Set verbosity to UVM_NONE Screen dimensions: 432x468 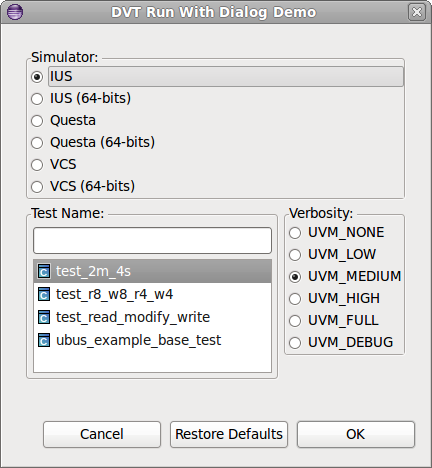(x=295, y=233)
